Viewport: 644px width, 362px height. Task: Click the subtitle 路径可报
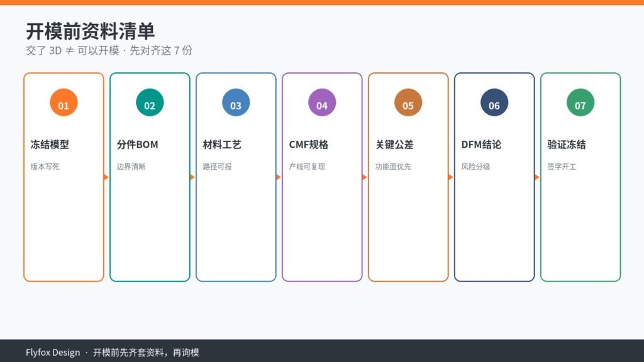pyautogui.click(x=217, y=167)
